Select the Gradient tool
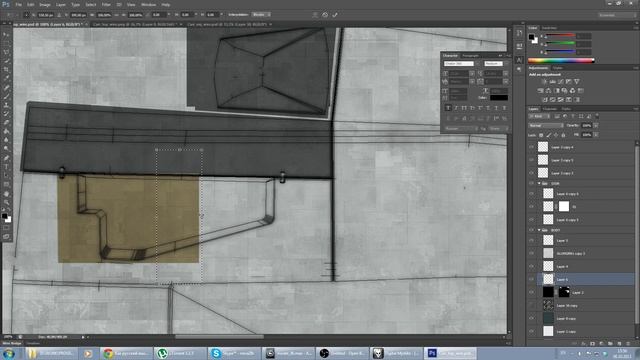 click(x=6, y=131)
